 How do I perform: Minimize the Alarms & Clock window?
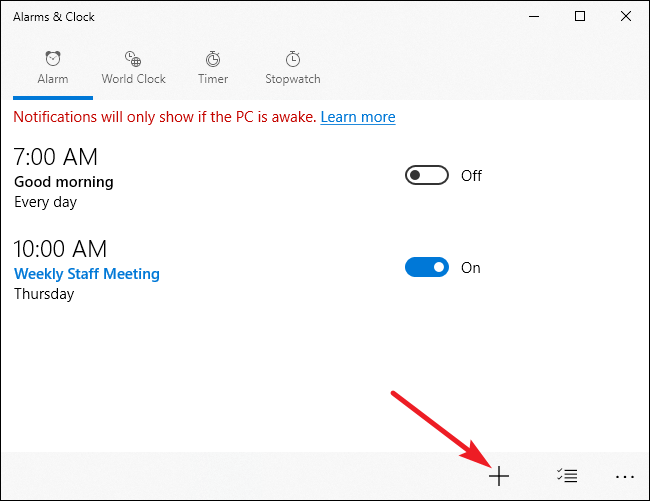tap(534, 17)
